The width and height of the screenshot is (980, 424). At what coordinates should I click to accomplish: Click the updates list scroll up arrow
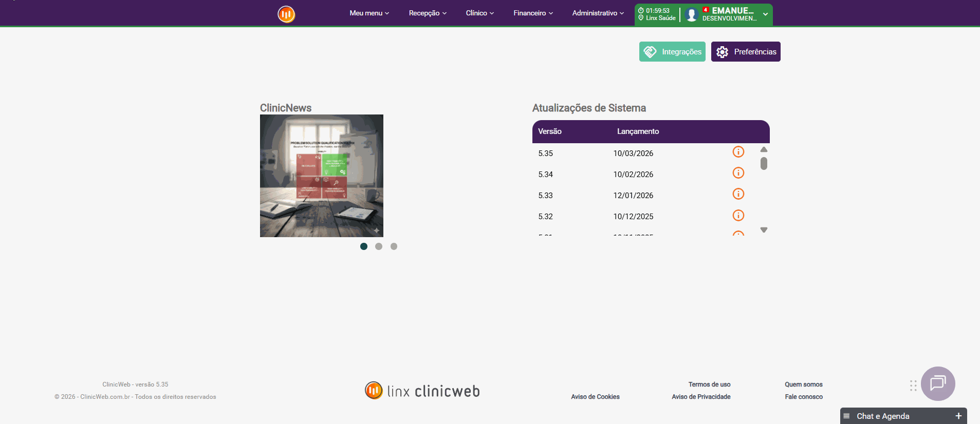[x=764, y=149]
